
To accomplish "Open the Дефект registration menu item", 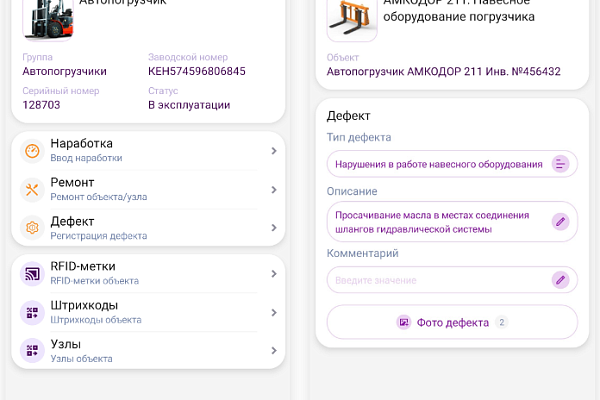I will tap(148, 227).
